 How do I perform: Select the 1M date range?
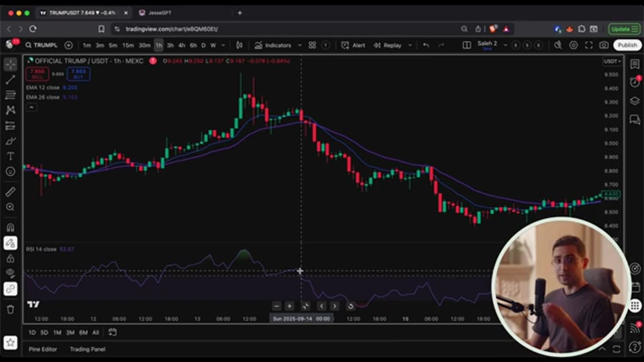[x=57, y=333]
